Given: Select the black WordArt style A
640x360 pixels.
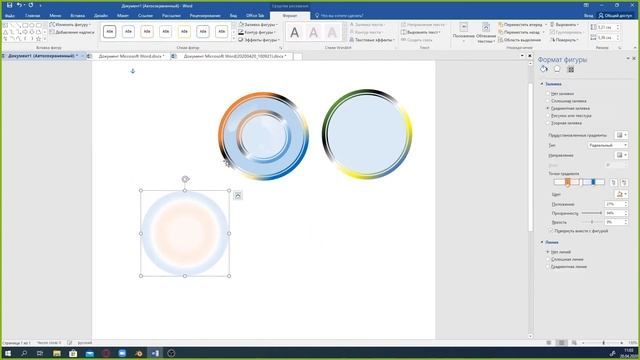Looking at the screenshot, I should pyautogui.click(x=294, y=32).
